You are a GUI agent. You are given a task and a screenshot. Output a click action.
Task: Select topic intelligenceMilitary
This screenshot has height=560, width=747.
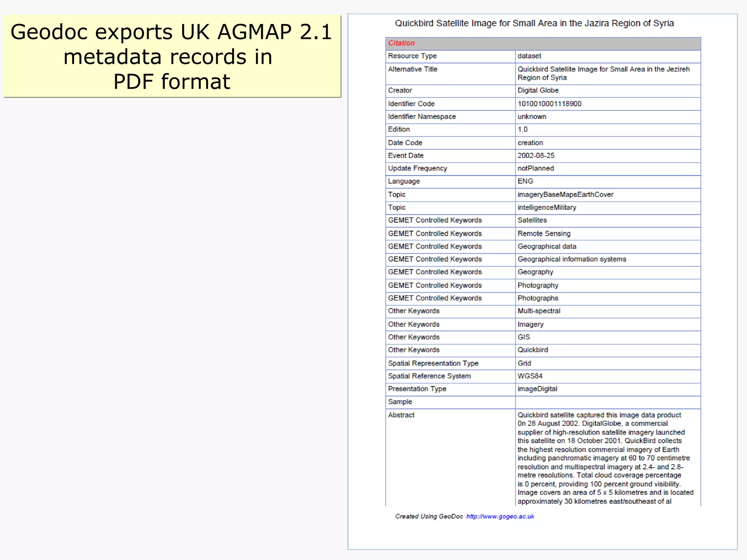click(547, 207)
